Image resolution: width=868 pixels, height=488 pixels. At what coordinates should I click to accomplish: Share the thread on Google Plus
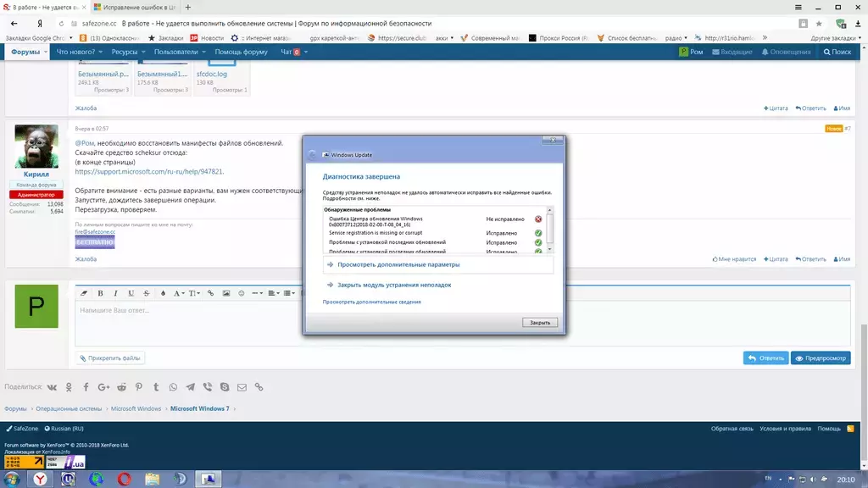click(x=103, y=387)
